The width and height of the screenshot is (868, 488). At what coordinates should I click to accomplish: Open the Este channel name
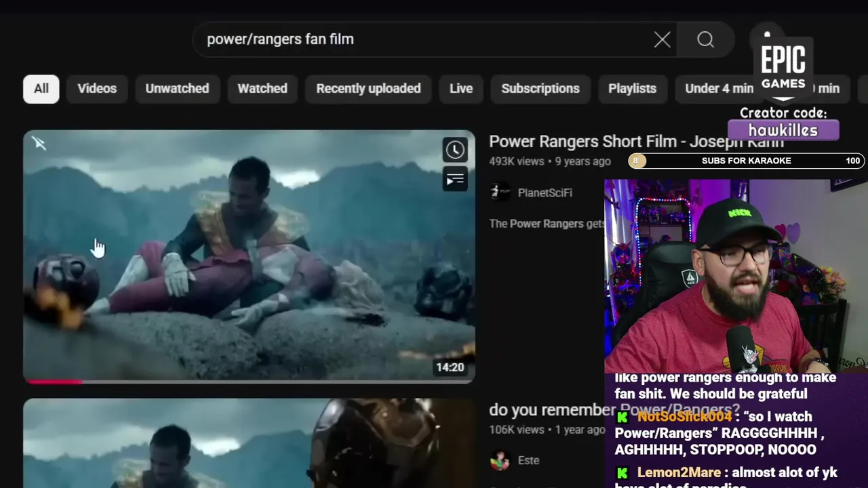[528, 460]
